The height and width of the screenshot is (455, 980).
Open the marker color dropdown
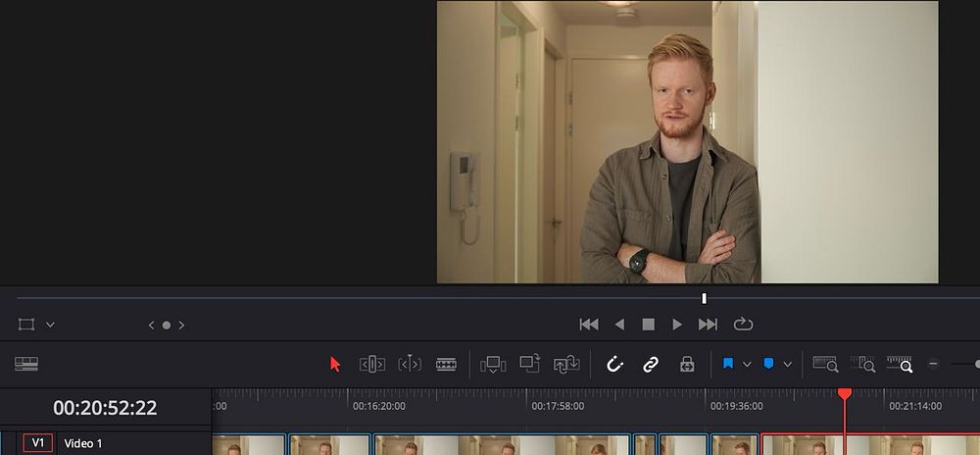click(x=788, y=365)
